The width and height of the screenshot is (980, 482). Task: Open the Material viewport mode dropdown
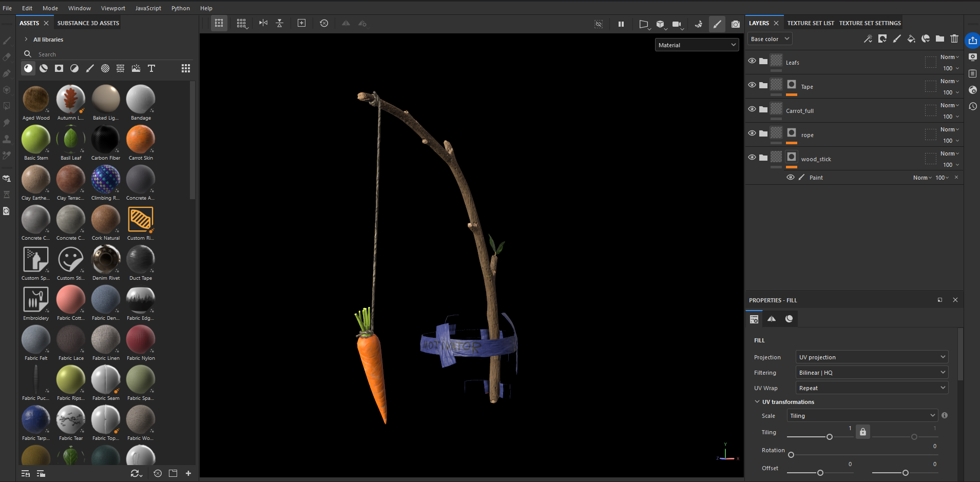click(x=697, y=45)
